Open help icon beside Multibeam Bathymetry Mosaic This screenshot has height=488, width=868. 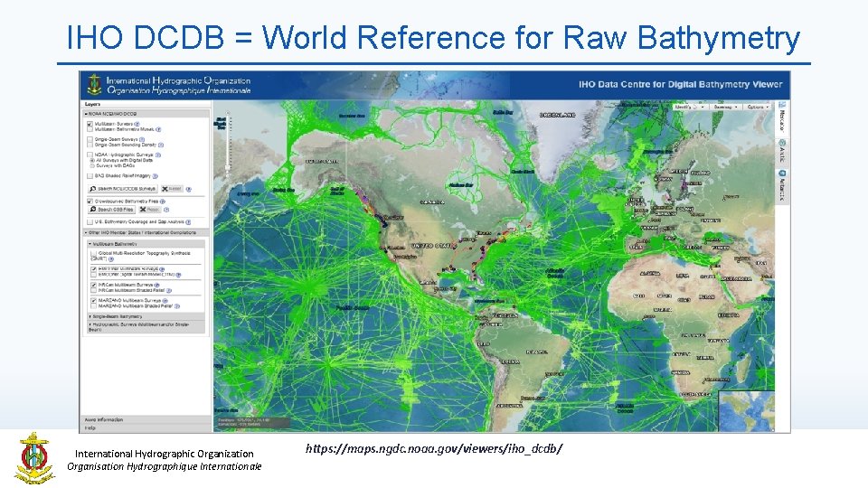pyautogui.click(x=158, y=129)
